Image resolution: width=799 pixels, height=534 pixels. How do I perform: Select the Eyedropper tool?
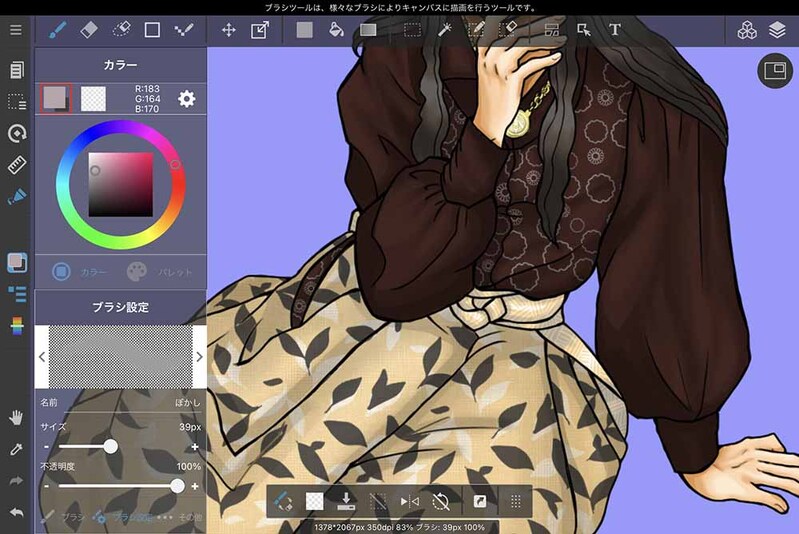click(x=16, y=449)
